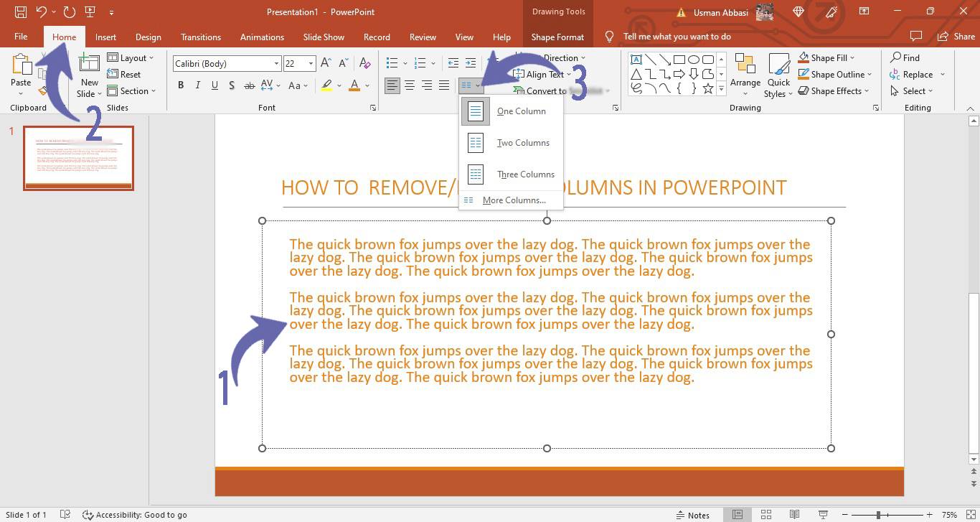Toggle Strikethrough formatting
The width and height of the screenshot is (980, 522).
coord(249,85)
